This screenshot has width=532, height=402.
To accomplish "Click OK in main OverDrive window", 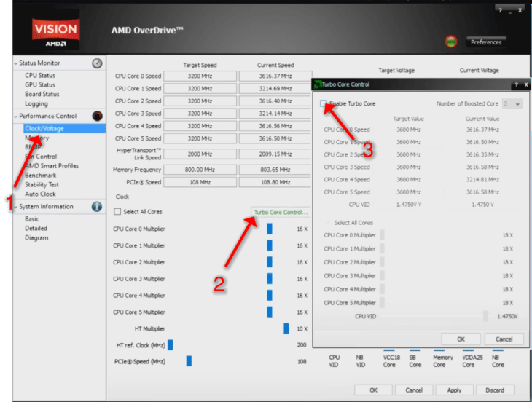I will point(373,390).
